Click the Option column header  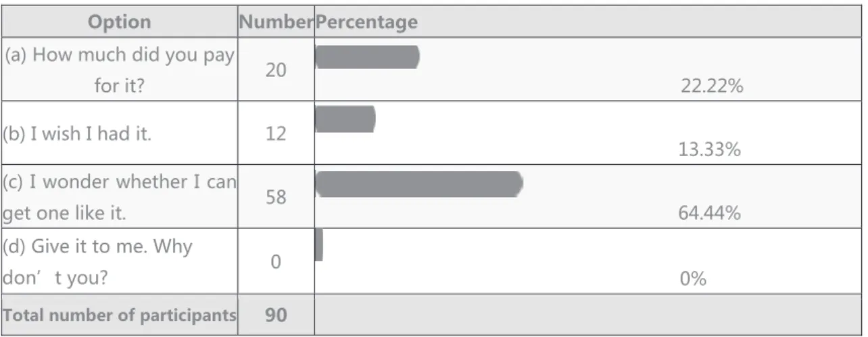(x=120, y=22)
